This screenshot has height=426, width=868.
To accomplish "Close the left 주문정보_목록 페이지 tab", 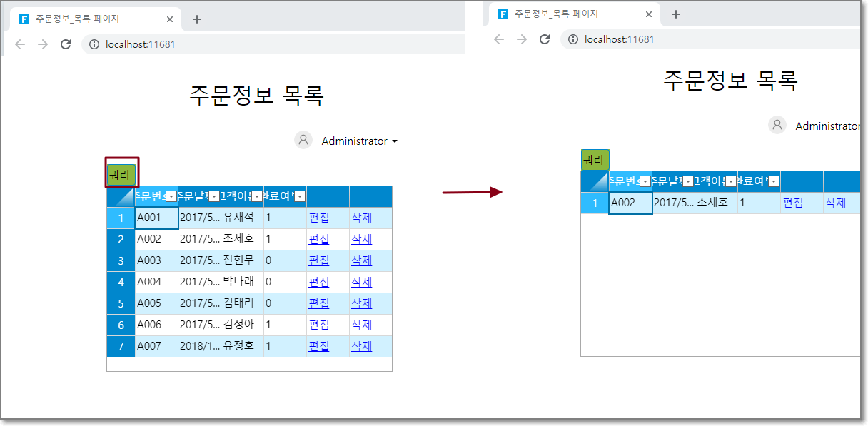I will pyautogui.click(x=169, y=19).
